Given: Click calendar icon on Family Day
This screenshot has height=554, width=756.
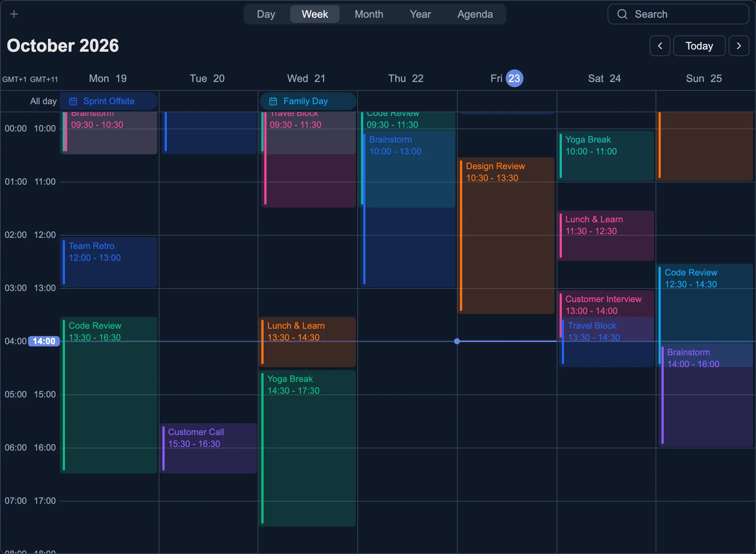Looking at the screenshot, I should click(x=273, y=101).
